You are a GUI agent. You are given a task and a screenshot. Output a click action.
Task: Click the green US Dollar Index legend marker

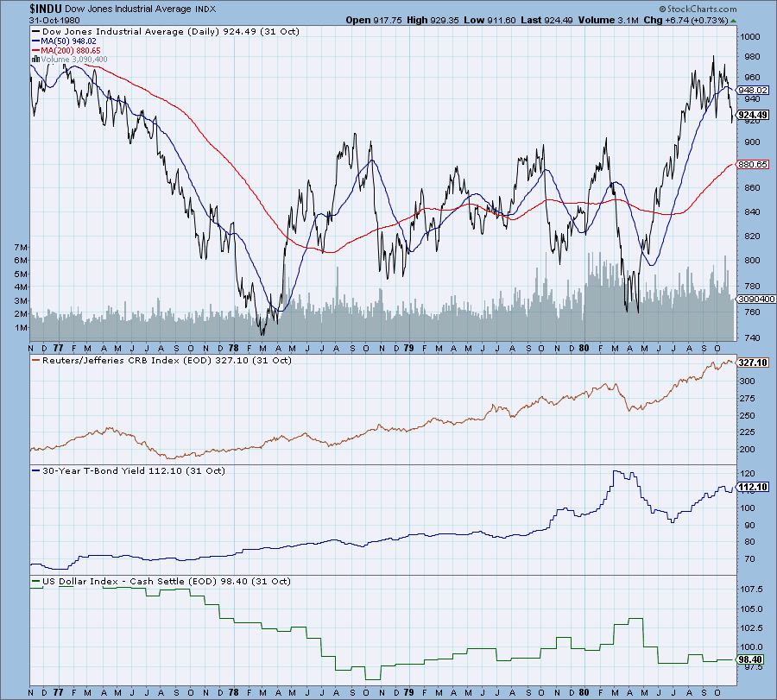[35, 582]
